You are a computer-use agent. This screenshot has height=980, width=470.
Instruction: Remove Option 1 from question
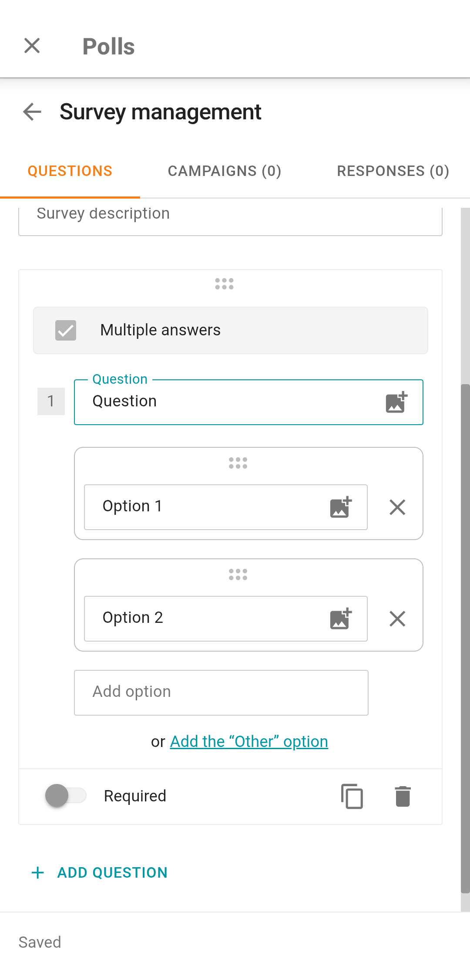(397, 507)
